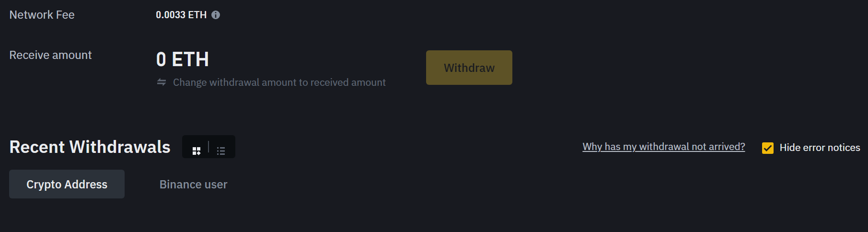The image size is (868, 232).
Task: Click the swap arrows icon under receive amount
Action: [x=162, y=82]
